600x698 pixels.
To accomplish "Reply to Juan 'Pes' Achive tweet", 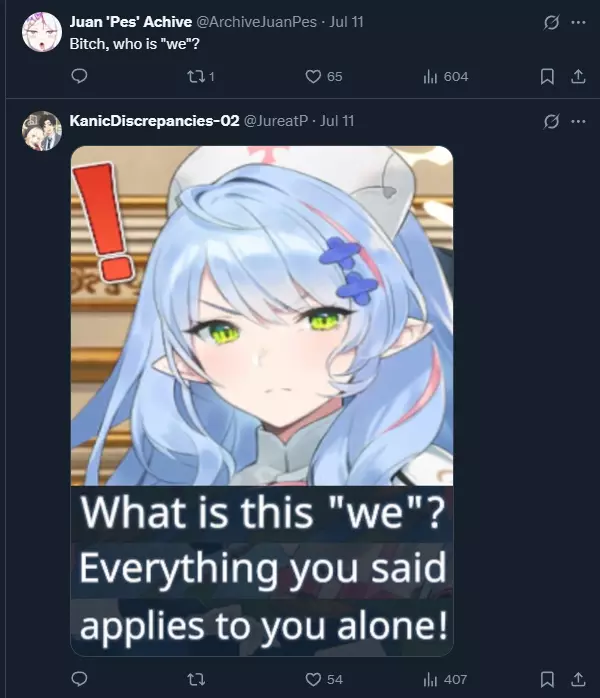I will (x=79, y=76).
